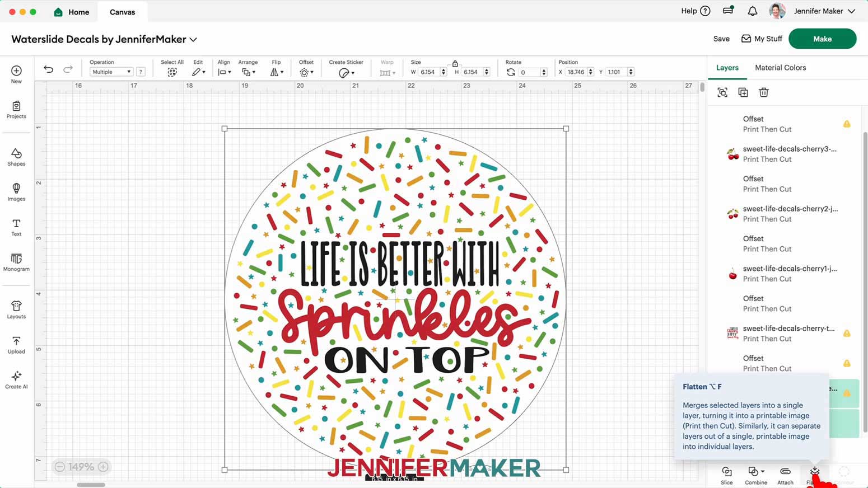
Task: Select the Text tool
Action: pos(16,227)
